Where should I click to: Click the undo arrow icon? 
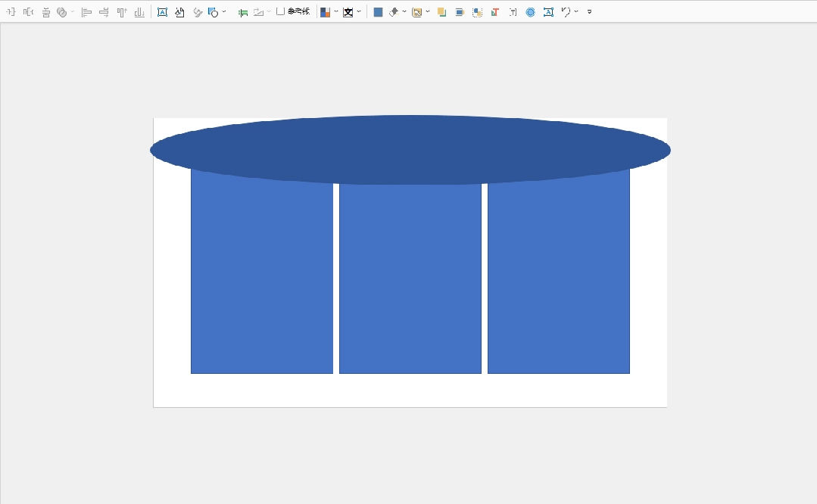tap(566, 12)
